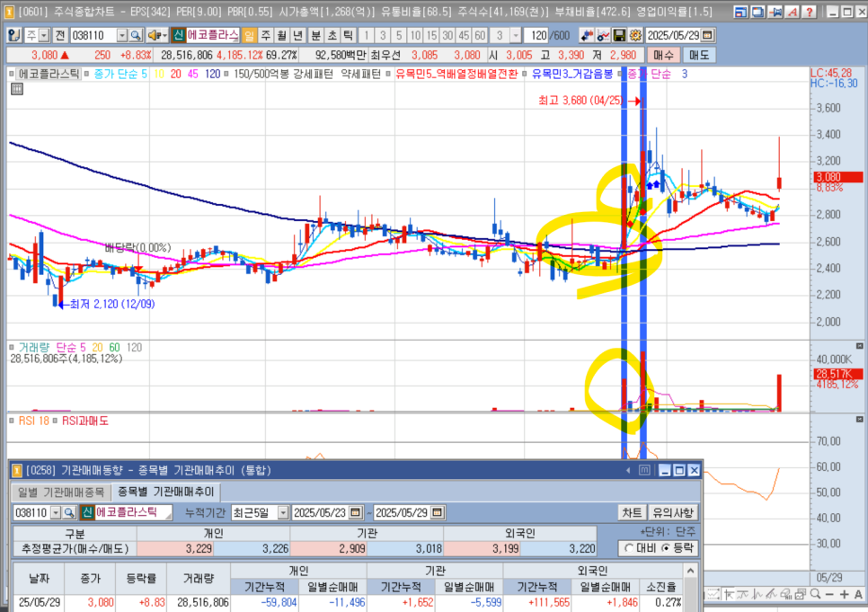Expand the interval dropdown showing 3
The image size is (868, 612).
tap(516, 35)
